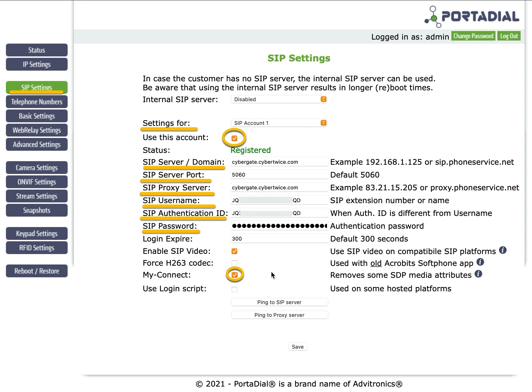
Task: Enable the Use Login script checkbox
Action: [234, 289]
